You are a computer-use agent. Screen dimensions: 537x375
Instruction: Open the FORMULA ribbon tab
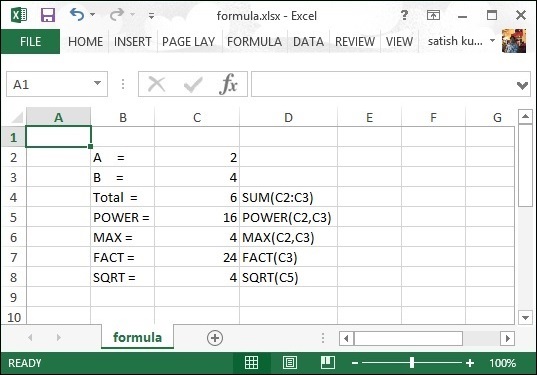pyautogui.click(x=254, y=42)
